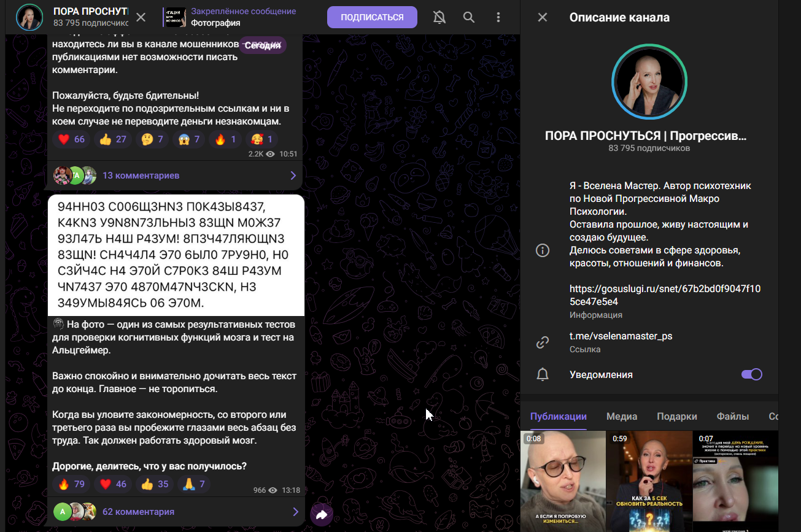Toggle the Уведомления notifications switch
The image size is (801, 532).
(751, 374)
